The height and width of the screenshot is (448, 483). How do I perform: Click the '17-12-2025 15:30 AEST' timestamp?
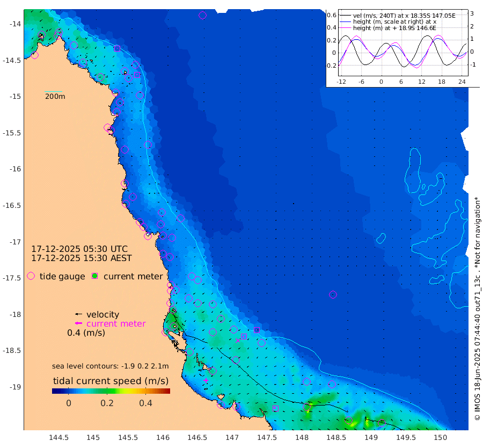pos(82,258)
